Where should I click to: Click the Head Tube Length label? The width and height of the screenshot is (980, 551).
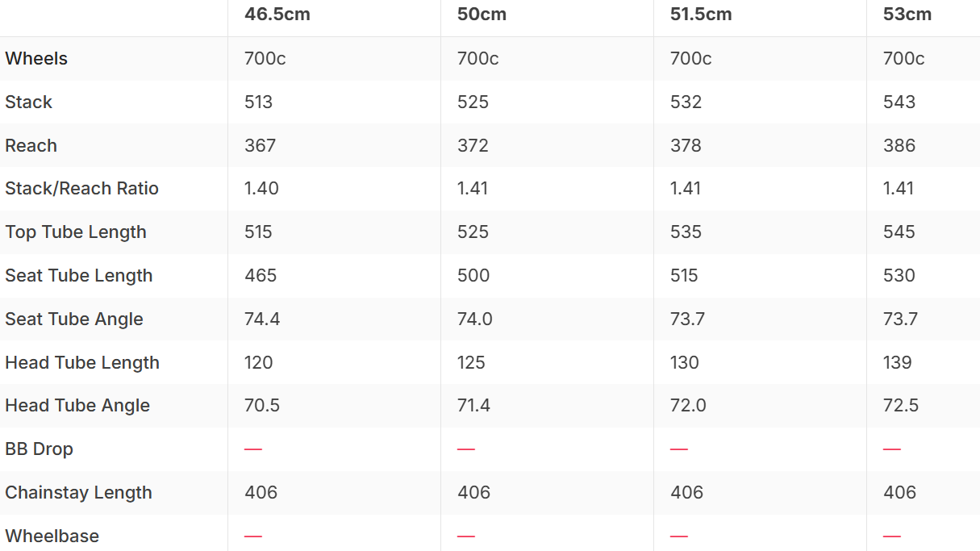pos(82,363)
